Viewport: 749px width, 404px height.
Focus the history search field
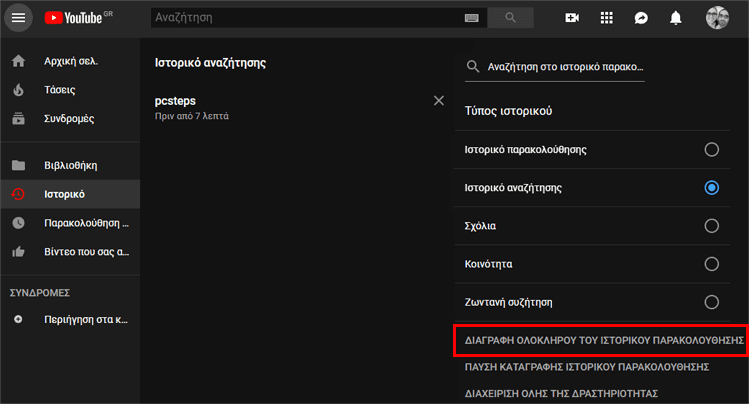(x=555, y=67)
